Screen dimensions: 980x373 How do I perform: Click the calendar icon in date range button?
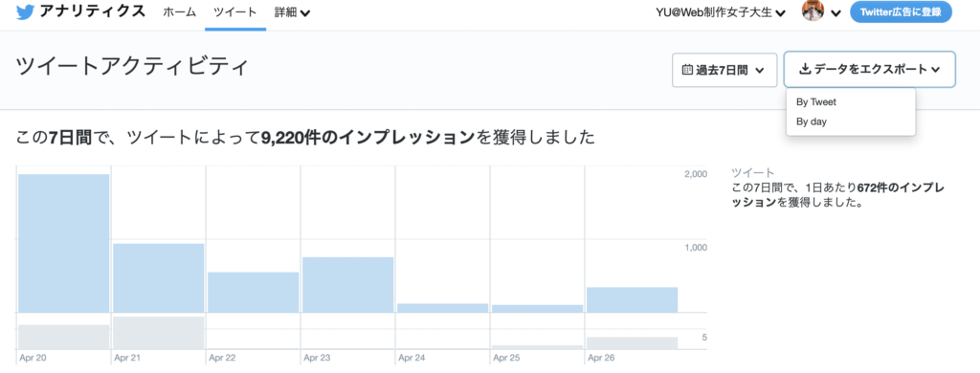(x=687, y=70)
